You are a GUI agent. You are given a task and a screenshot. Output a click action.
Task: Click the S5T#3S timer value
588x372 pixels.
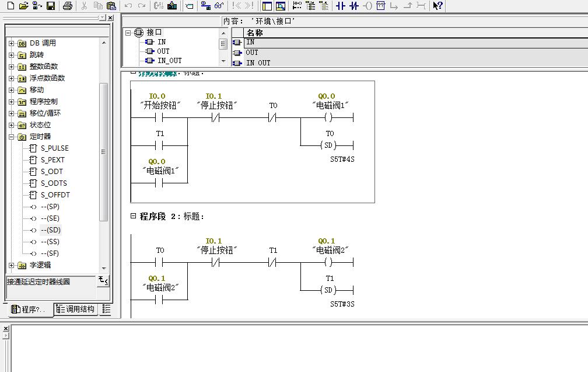point(342,304)
